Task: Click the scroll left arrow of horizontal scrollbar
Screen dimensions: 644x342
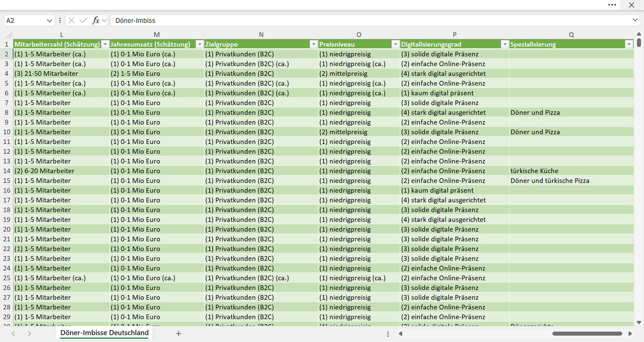Action: (401, 333)
